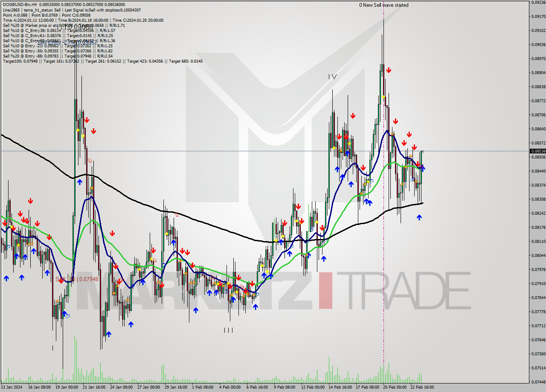Click the 'Sell %20 @ Entry -50: 0.09355' line
The image size is (546, 392).
tap(58, 51)
